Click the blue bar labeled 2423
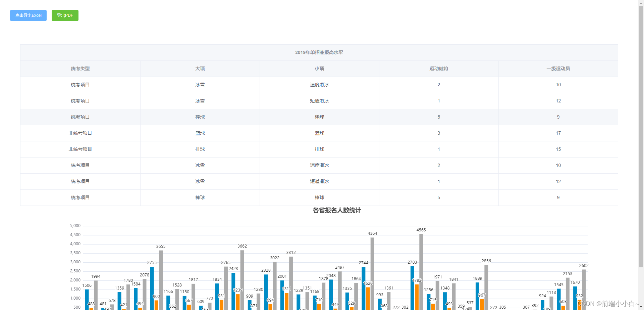Image resolution: width=644 pixels, height=310 pixels. pos(233,291)
